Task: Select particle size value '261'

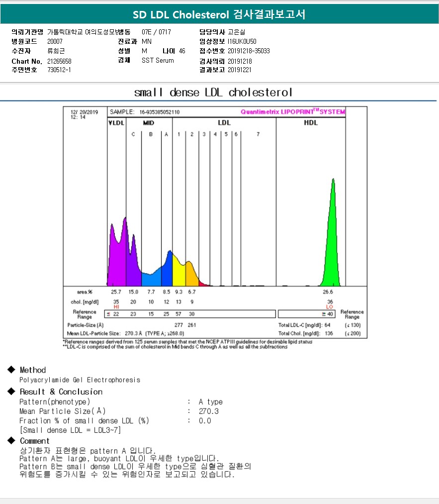Action: point(192,325)
